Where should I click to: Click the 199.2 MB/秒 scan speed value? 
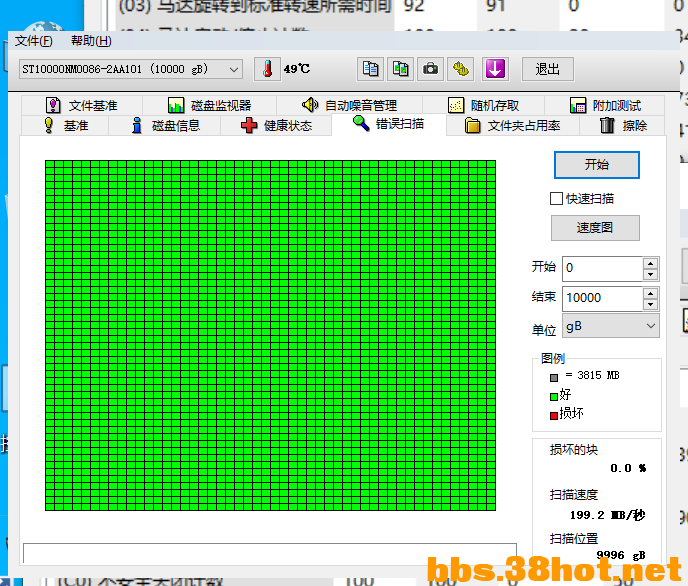click(607, 515)
